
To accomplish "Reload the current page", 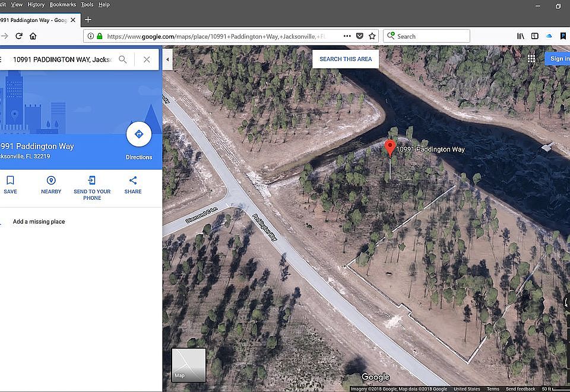I will [x=19, y=36].
